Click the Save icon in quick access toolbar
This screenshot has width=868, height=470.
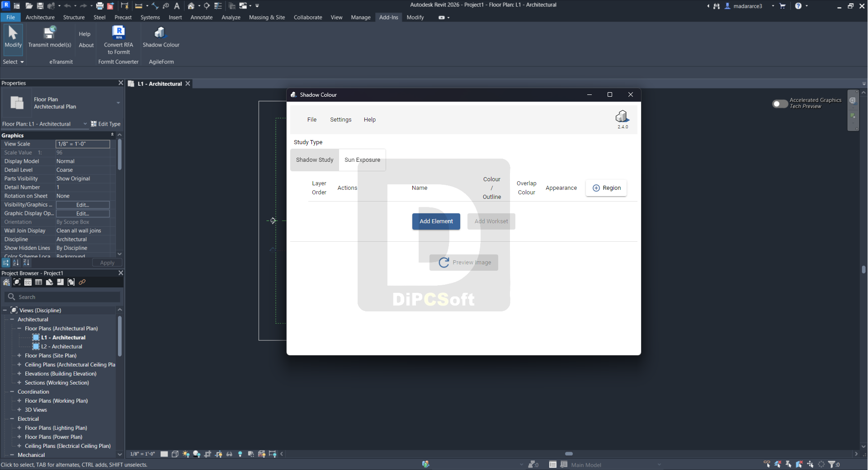point(40,6)
